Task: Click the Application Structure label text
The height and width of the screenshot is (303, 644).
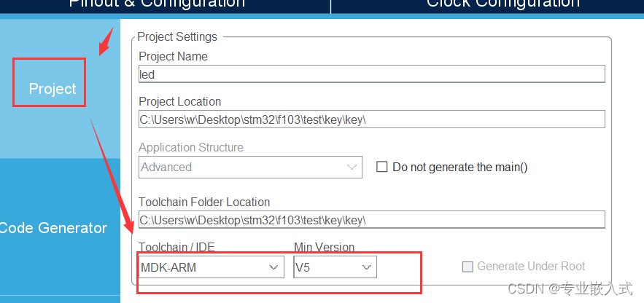Action: (x=191, y=148)
